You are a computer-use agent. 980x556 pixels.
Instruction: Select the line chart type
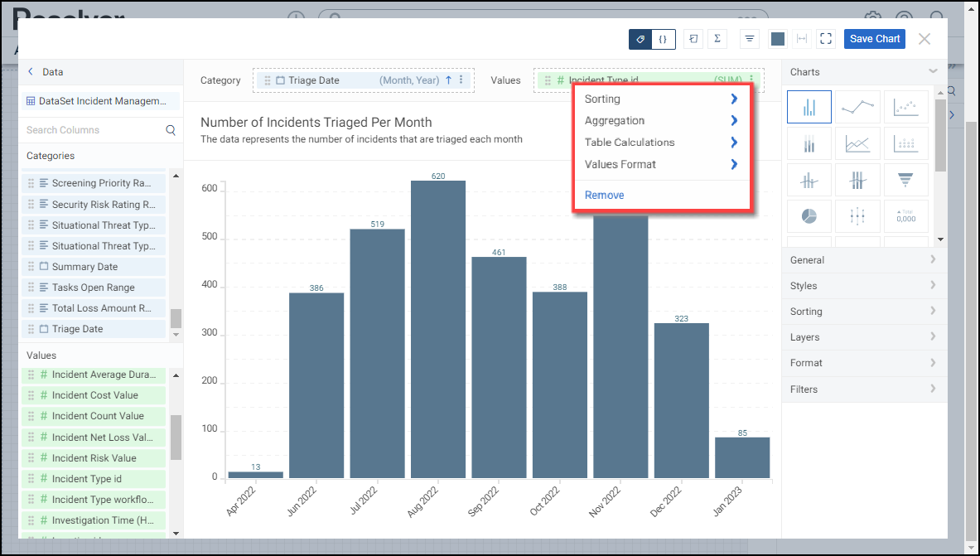coord(857,107)
